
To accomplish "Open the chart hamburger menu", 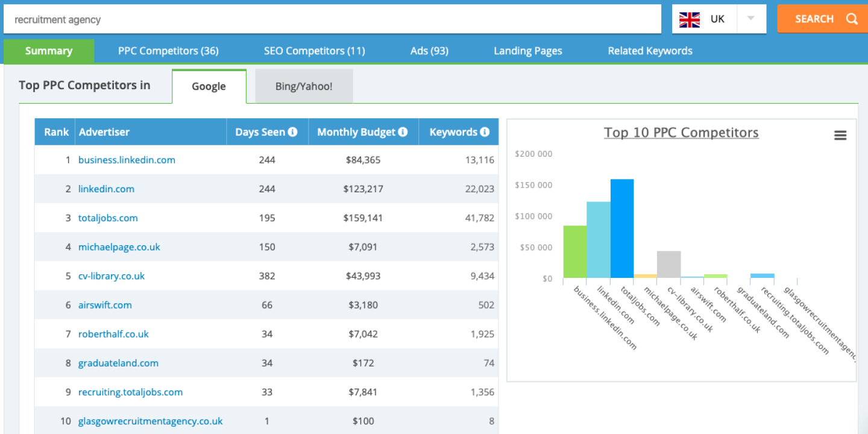I will 840,136.
